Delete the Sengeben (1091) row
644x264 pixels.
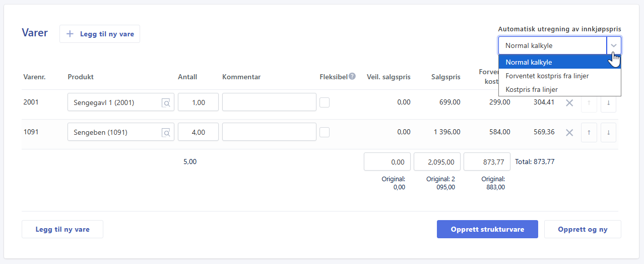tap(569, 133)
